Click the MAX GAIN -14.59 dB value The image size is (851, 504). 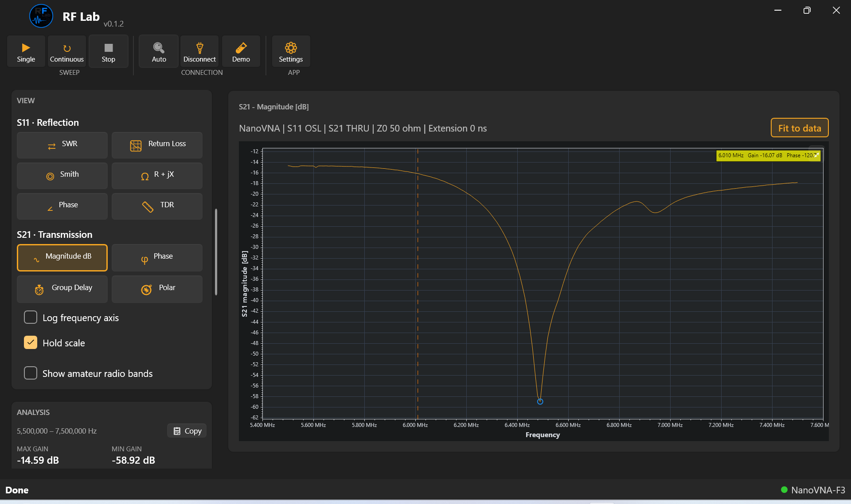38,460
